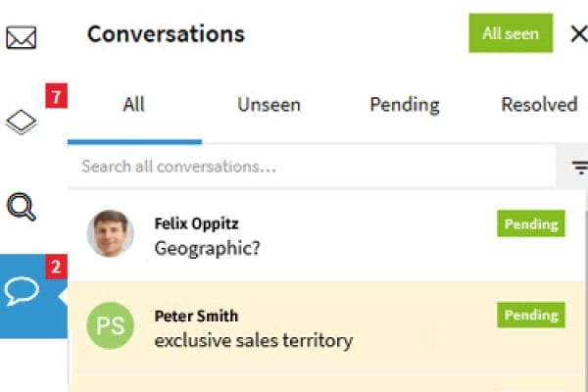Screen dimensions: 588x392
Task: Close the Conversations panel
Action: (578, 33)
